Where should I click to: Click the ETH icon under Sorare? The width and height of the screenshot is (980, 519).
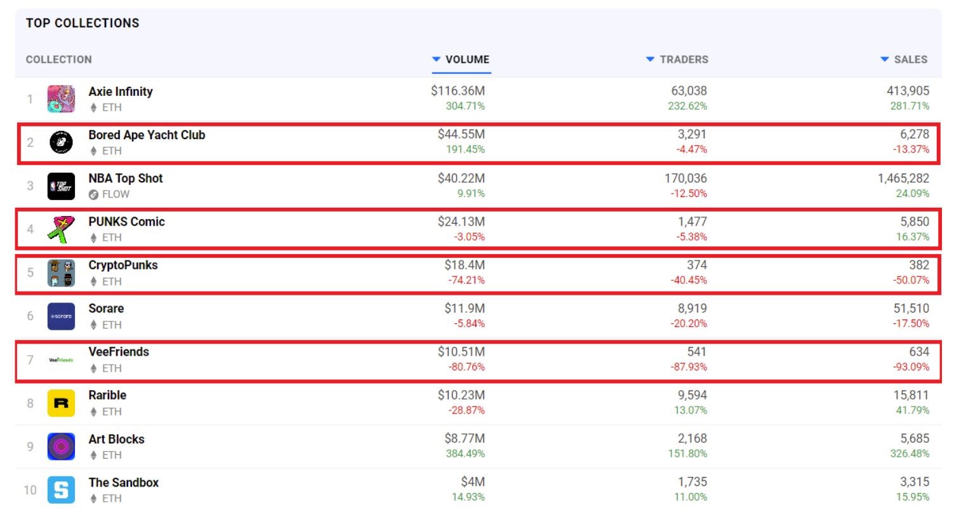click(x=93, y=325)
